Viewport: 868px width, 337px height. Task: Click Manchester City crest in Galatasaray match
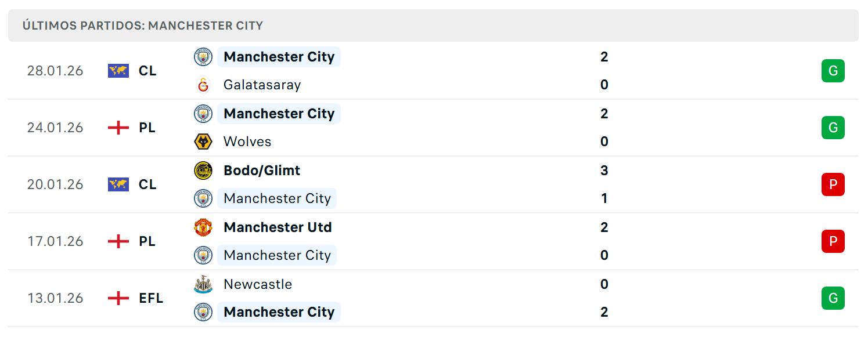[x=203, y=57]
